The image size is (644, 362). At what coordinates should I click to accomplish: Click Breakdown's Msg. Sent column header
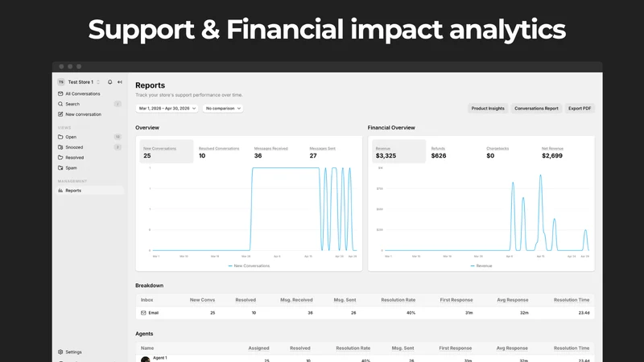coord(345,300)
